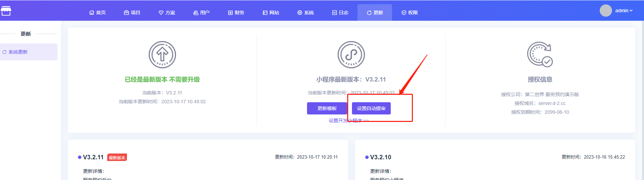Click V3.2.11 更新时间 2023-10-17 10:20:11

306,157
